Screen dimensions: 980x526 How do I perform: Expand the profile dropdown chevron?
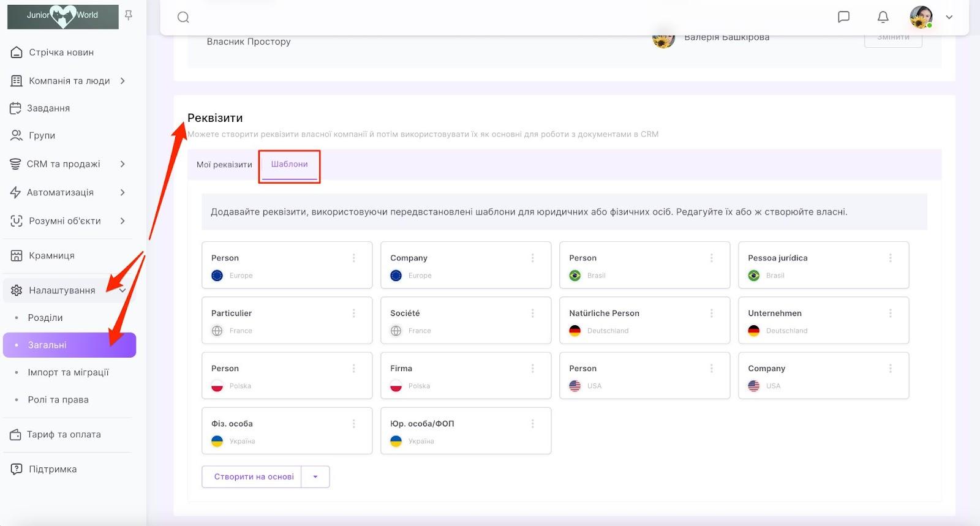[x=949, y=17]
